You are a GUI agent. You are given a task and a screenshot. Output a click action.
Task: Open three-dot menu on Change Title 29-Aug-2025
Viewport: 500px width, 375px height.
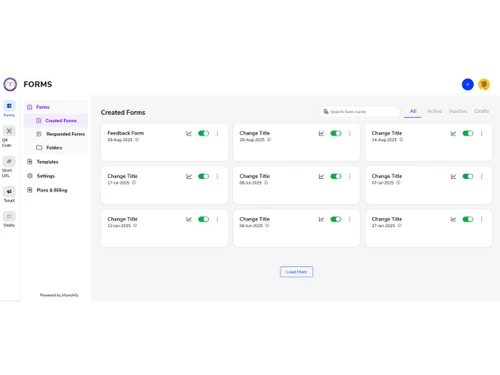(349, 133)
